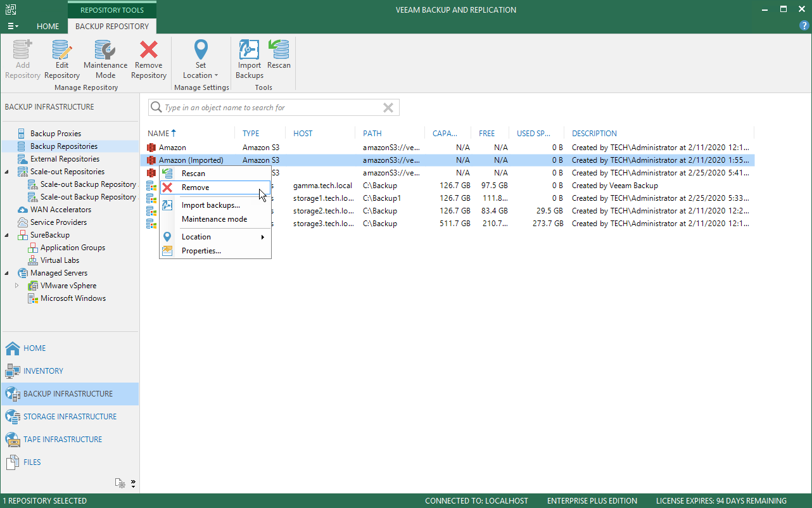
Task: Choose Remove from the context menu
Action: (x=215, y=187)
